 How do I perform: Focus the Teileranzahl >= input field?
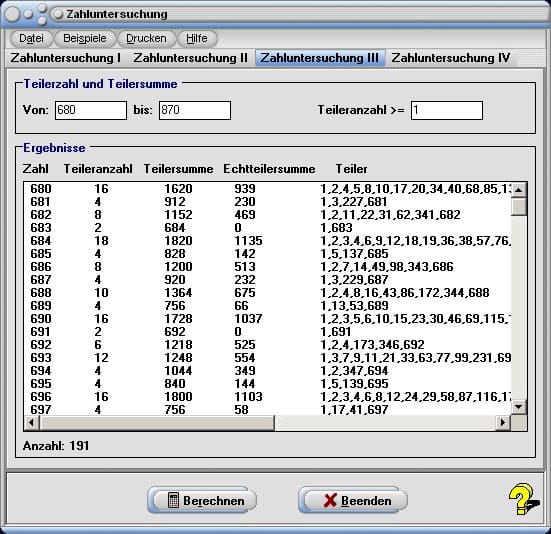click(x=447, y=110)
